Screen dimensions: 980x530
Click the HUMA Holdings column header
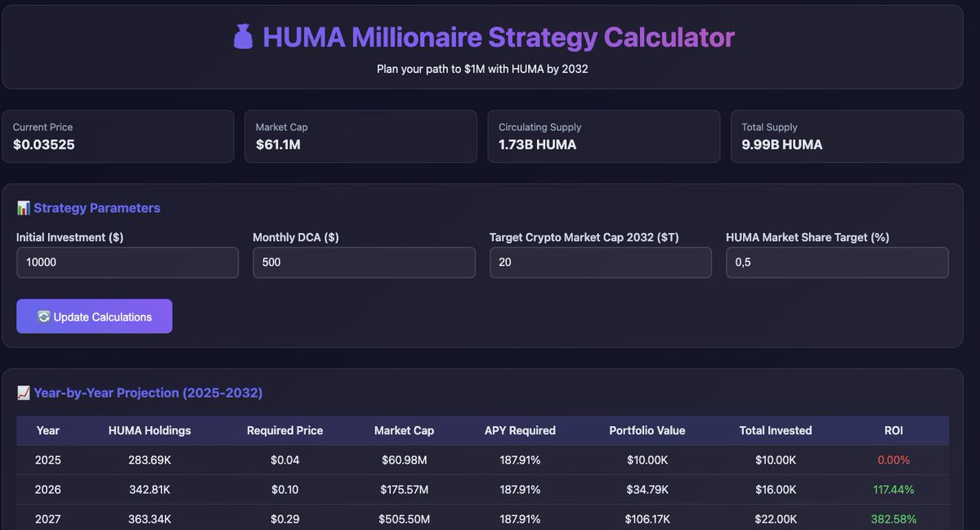click(x=150, y=430)
